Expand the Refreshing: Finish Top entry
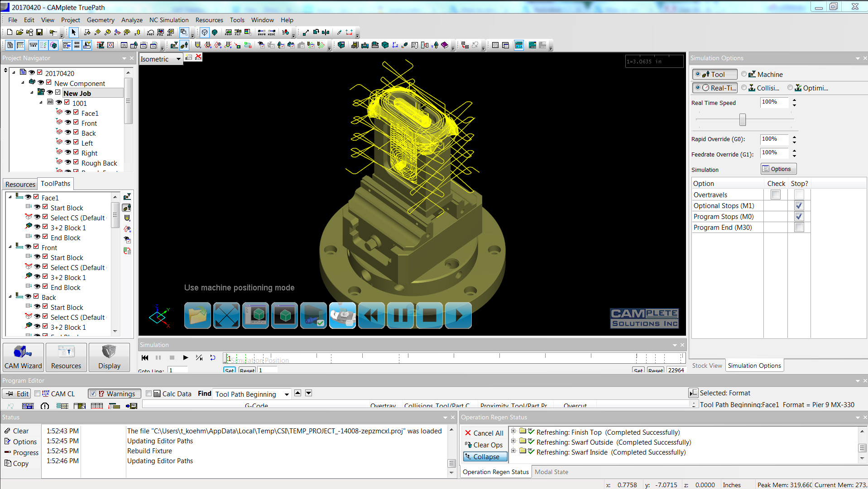The width and height of the screenshot is (868, 489). click(x=513, y=431)
